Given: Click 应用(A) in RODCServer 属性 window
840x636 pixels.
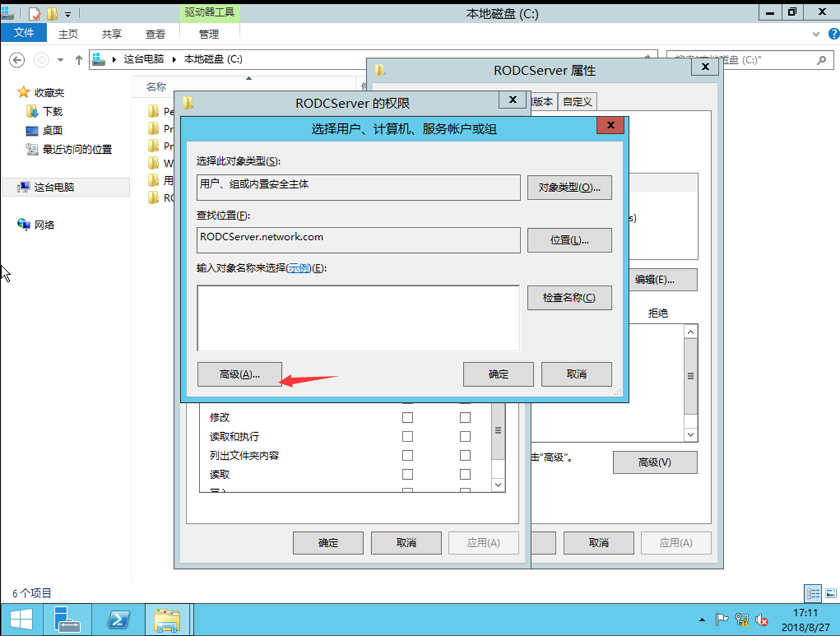Looking at the screenshot, I should (676, 543).
